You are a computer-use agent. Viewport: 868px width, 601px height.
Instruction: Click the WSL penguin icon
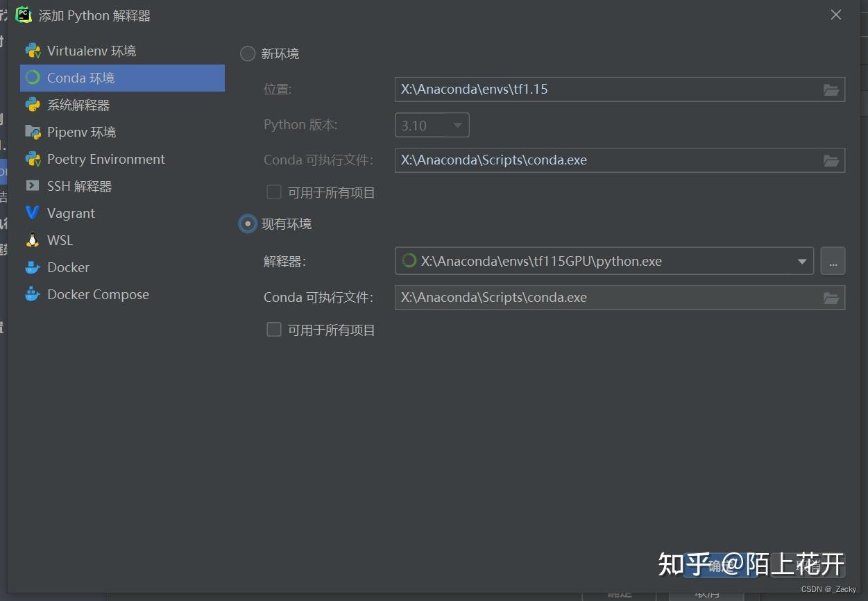[x=33, y=239]
